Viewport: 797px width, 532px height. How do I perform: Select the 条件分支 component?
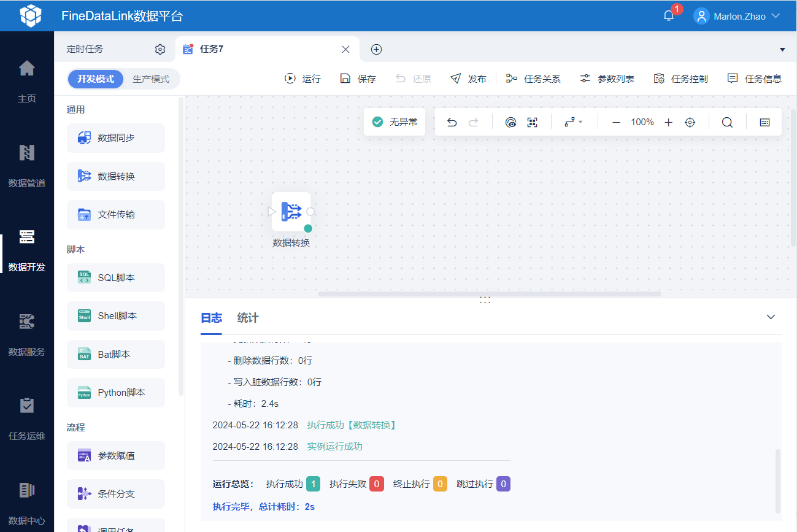pos(116,494)
